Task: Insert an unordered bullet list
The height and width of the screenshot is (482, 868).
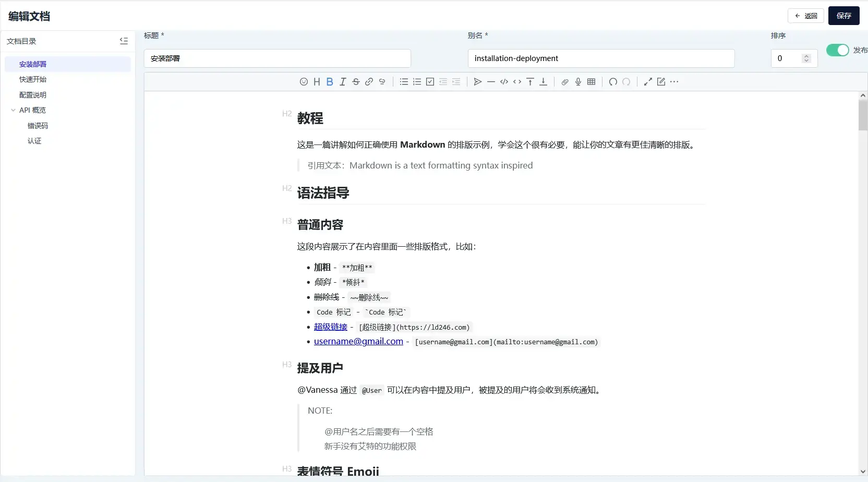Action: (x=404, y=81)
